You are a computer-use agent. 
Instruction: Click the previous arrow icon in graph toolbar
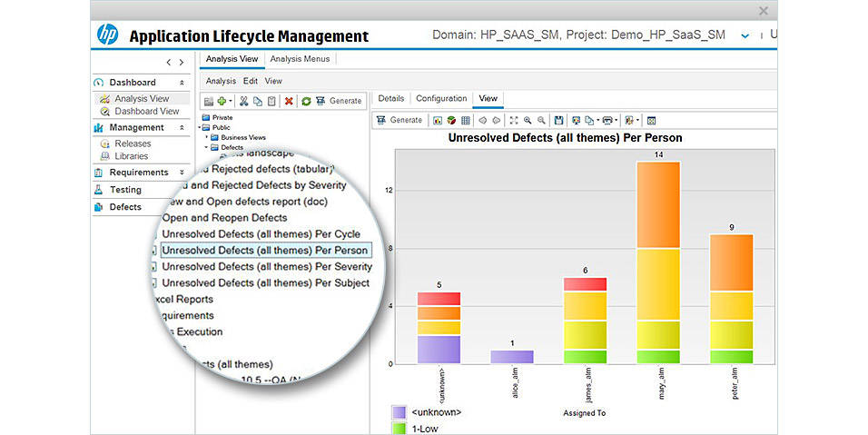[483, 120]
